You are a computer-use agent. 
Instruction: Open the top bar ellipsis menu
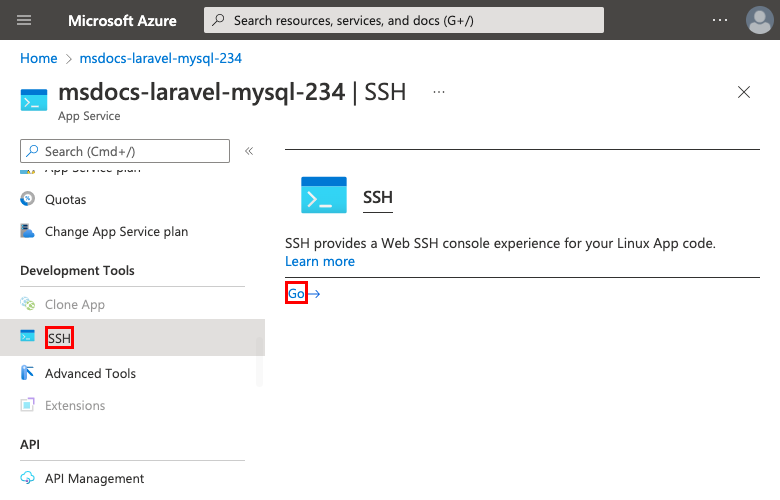(x=720, y=20)
